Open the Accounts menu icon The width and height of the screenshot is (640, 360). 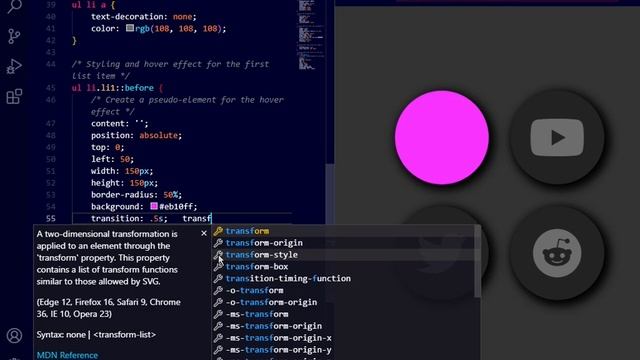pyautogui.click(x=14, y=336)
